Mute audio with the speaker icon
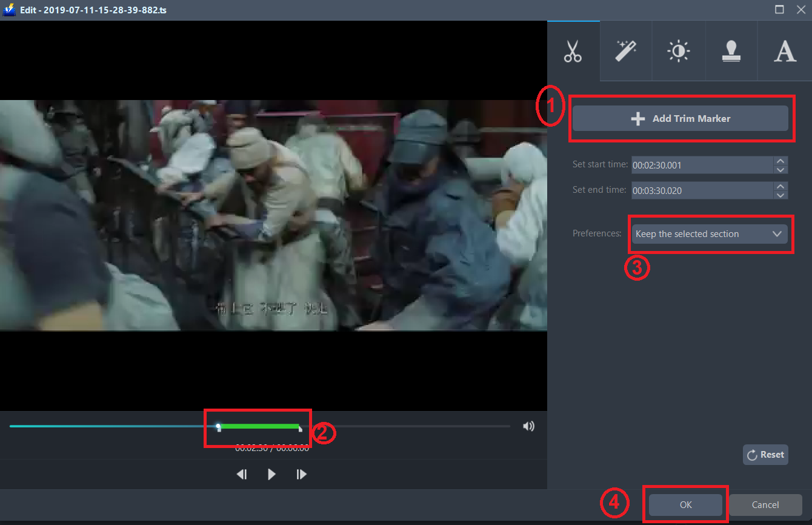The image size is (812, 525). tap(529, 426)
